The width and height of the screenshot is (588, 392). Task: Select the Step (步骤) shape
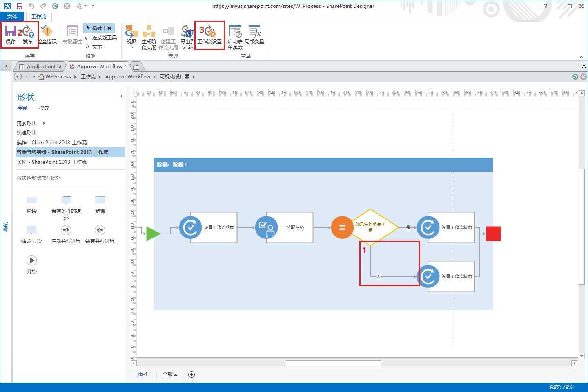click(x=100, y=205)
